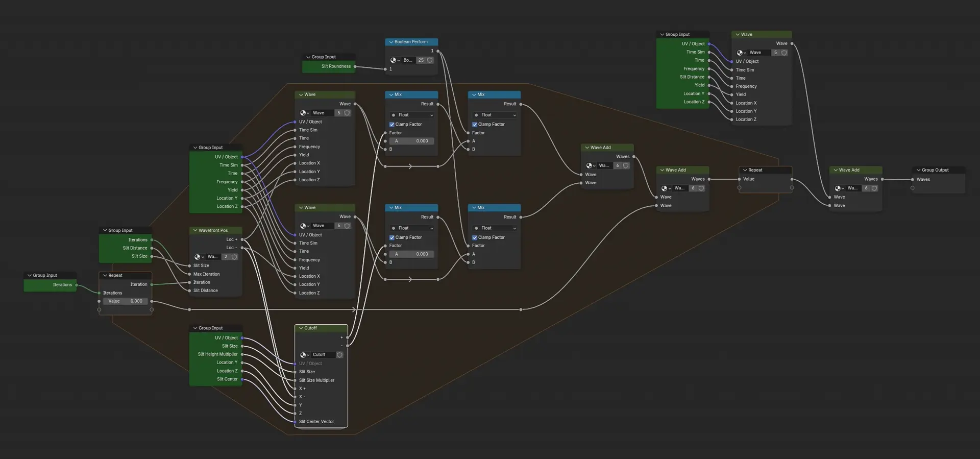
Task: Click the Wavefront Pos fake user shield icon
Action: 234,257
